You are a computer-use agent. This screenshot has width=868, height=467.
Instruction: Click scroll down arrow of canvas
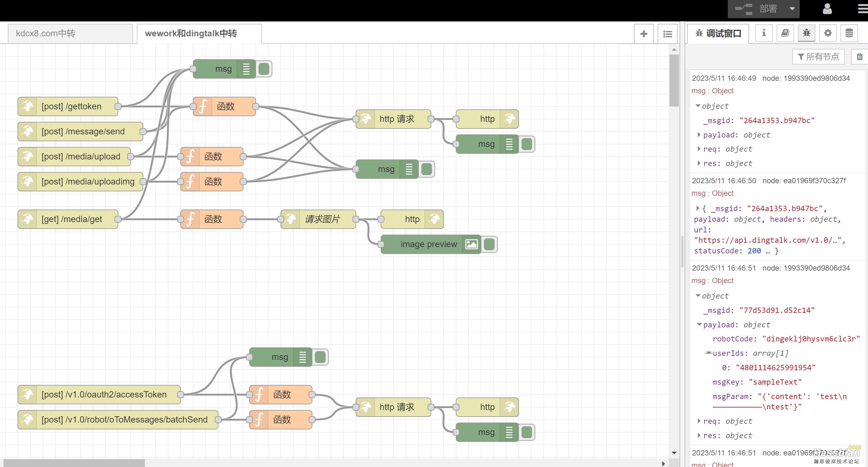pyautogui.click(x=674, y=453)
